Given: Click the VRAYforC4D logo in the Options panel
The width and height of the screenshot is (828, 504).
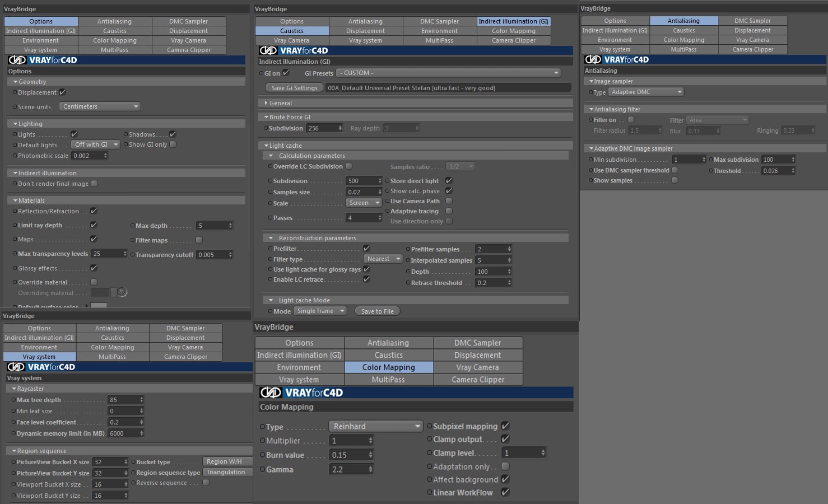Looking at the screenshot, I should 43,60.
